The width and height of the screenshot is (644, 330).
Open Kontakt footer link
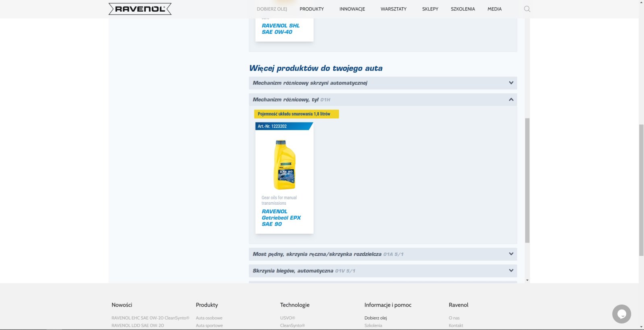tap(456, 326)
